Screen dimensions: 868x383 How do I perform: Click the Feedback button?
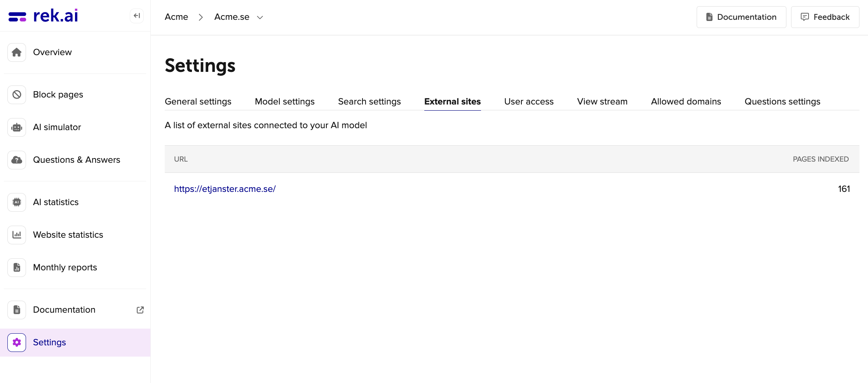pyautogui.click(x=825, y=17)
